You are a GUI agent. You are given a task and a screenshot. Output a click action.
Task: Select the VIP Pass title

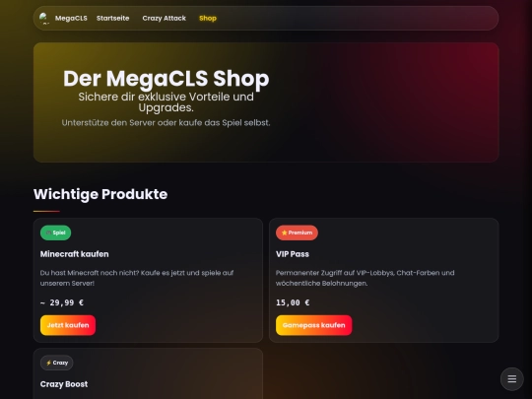293,254
